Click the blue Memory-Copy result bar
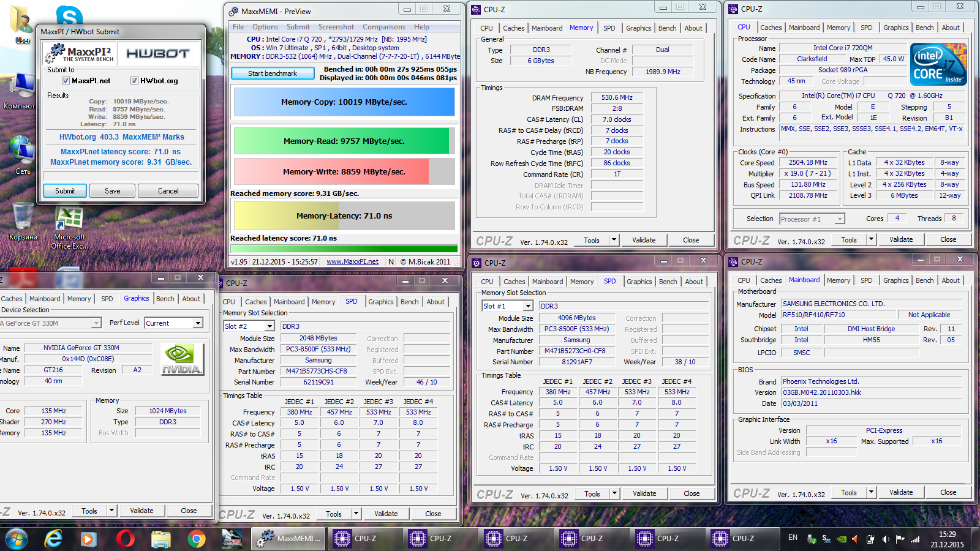 pyautogui.click(x=344, y=102)
